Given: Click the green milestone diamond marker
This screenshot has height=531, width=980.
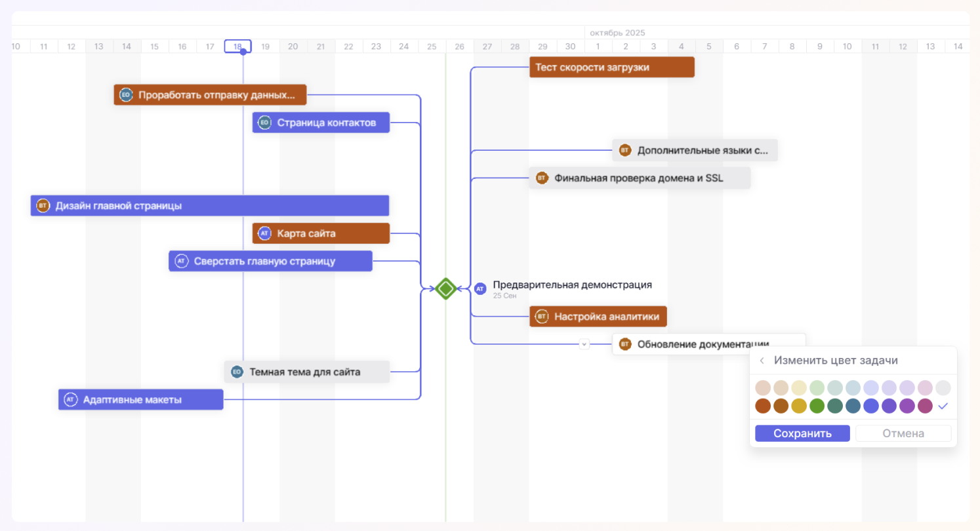Looking at the screenshot, I should pos(445,288).
